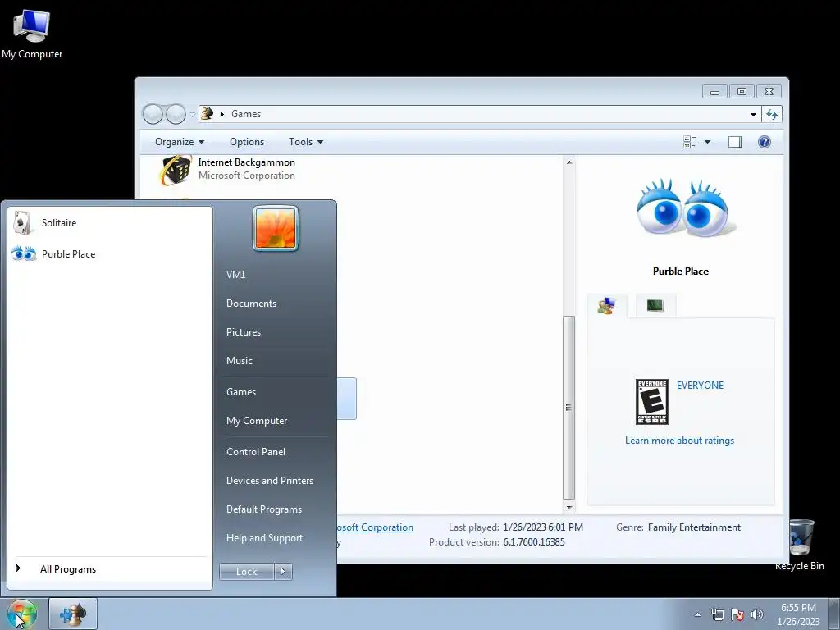Open recent pages dropdown beside nav buttons
The height and width of the screenshot is (630, 840).
point(192,115)
